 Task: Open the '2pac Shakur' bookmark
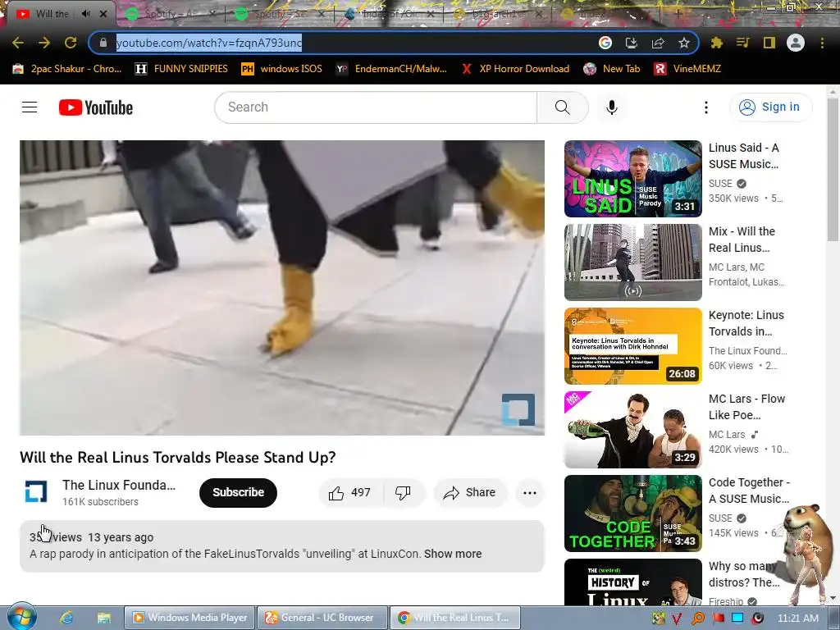(x=67, y=69)
